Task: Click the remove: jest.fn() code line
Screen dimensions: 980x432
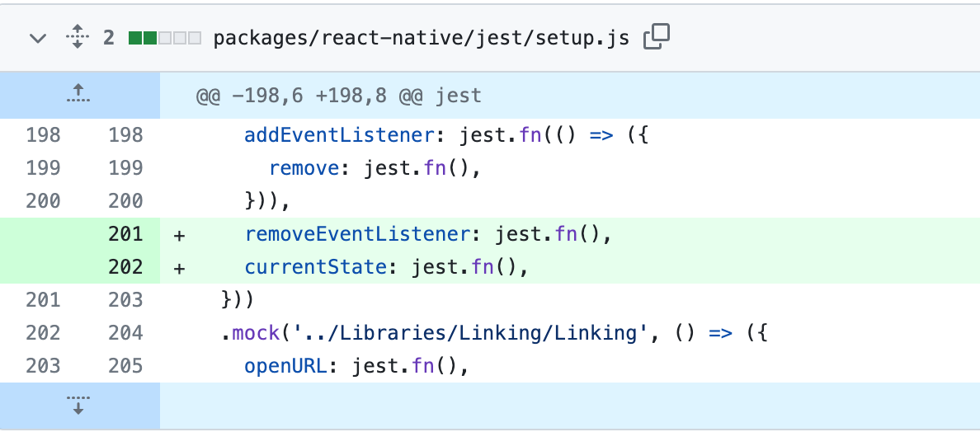Action: point(375,168)
